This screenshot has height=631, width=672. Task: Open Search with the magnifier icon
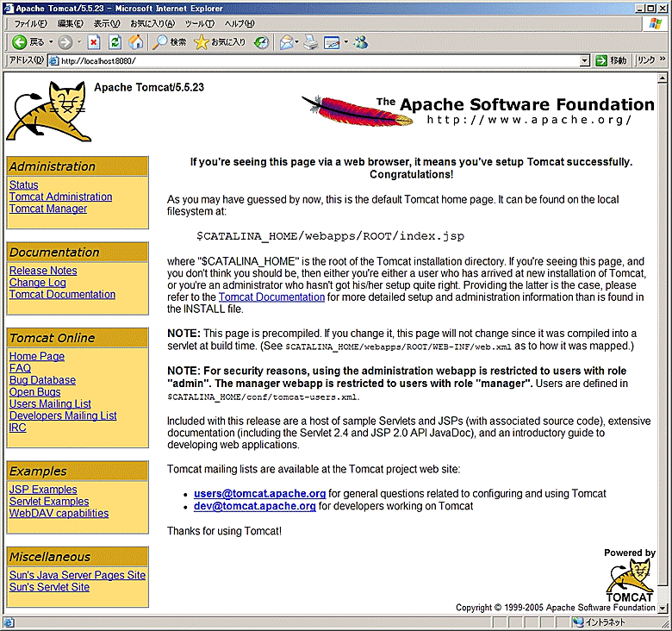[160, 42]
